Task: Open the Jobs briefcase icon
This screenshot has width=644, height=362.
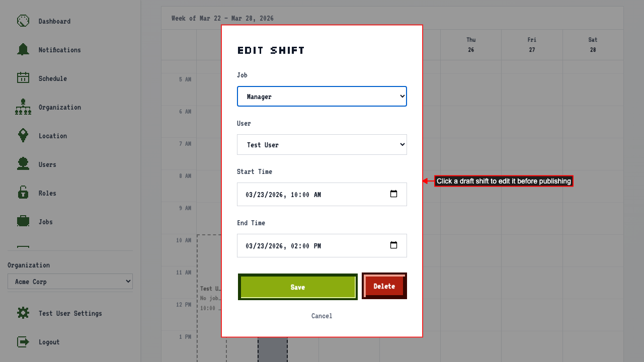Action: pyautogui.click(x=23, y=222)
